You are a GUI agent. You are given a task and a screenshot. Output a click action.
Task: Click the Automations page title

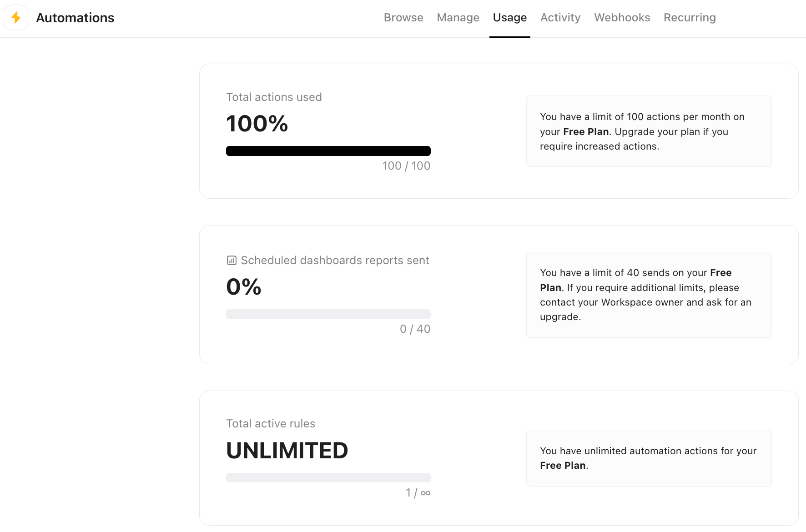click(x=75, y=18)
